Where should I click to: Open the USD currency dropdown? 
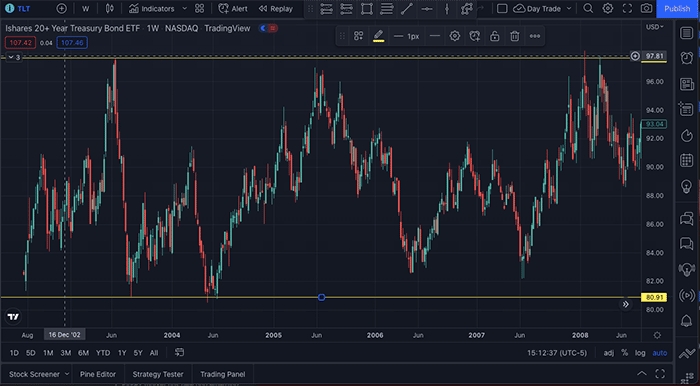(x=654, y=27)
